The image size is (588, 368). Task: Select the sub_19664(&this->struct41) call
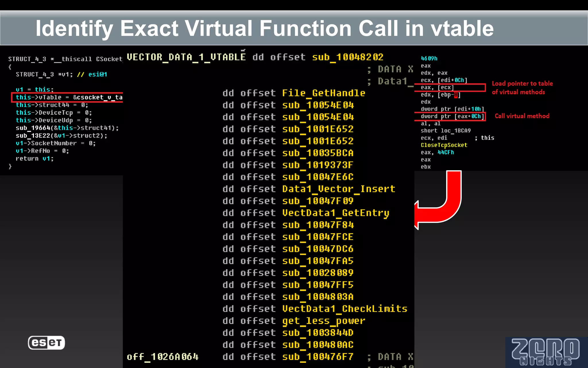[x=67, y=128]
